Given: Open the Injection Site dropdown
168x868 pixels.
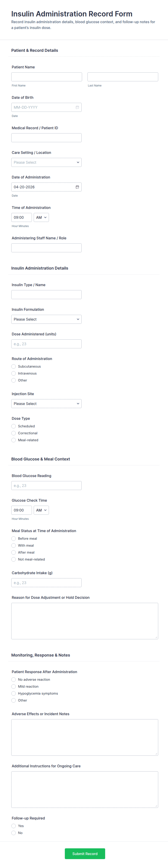Looking at the screenshot, I should 47,404.
